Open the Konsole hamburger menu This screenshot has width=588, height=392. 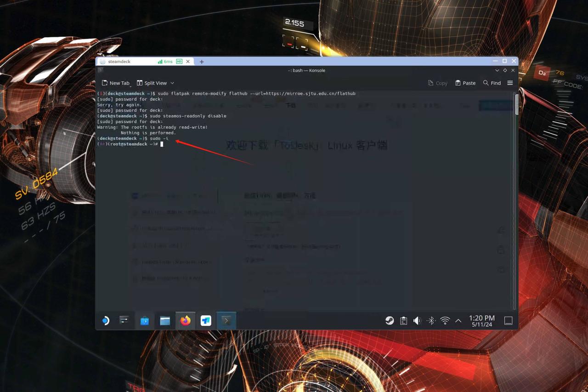coord(510,83)
